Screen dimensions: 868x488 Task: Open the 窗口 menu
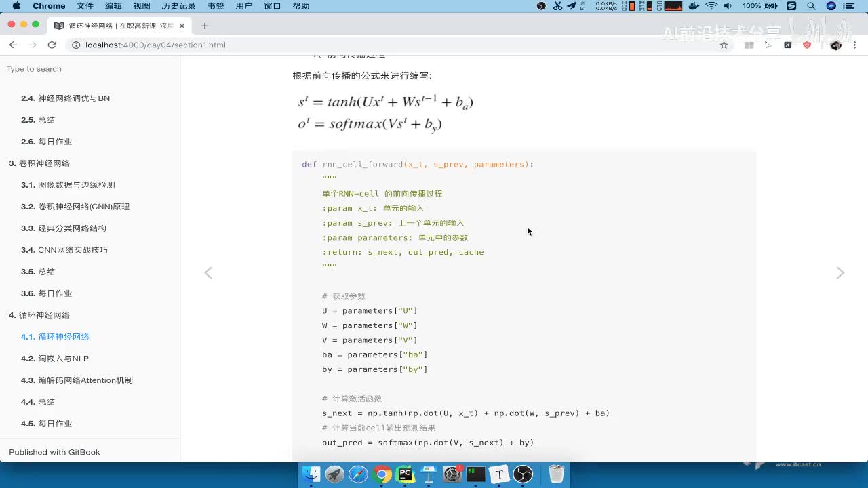pyautogui.click(x=272, y=6)
